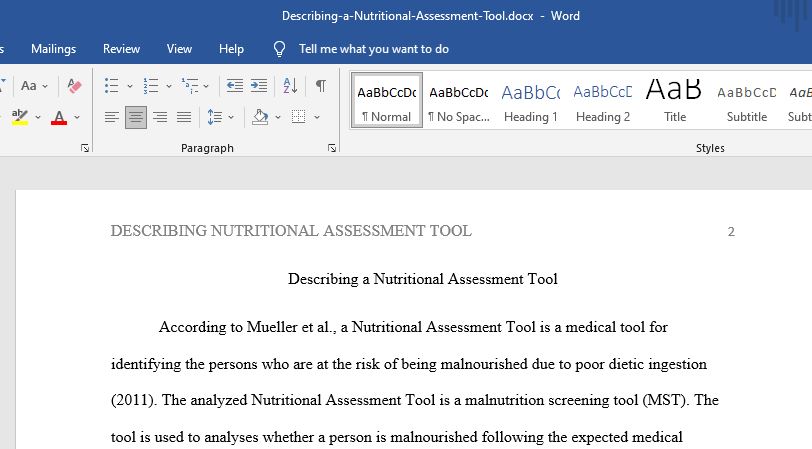This screenshot has width=812, height=449.
Task: Open Text Highlight Color dropdown arrow
Action: pyautogui.click(x=38, y=118)
